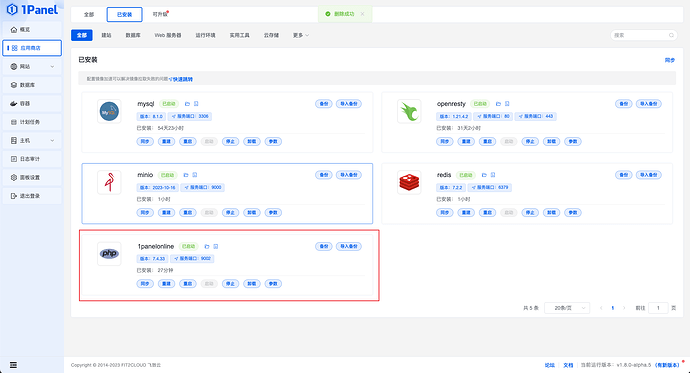Click 重启 restart button for minio
690x373 pixels.
[187, 213]
